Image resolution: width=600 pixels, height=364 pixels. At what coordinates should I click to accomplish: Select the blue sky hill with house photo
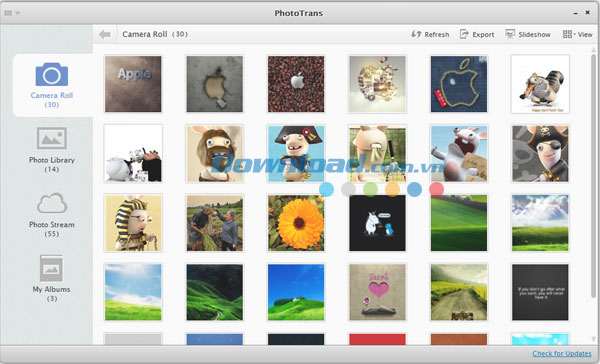pos(296,292)
